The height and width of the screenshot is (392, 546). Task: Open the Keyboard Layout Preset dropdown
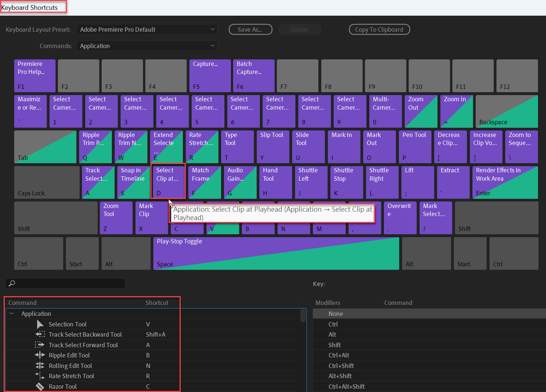(x=147, y=30)
